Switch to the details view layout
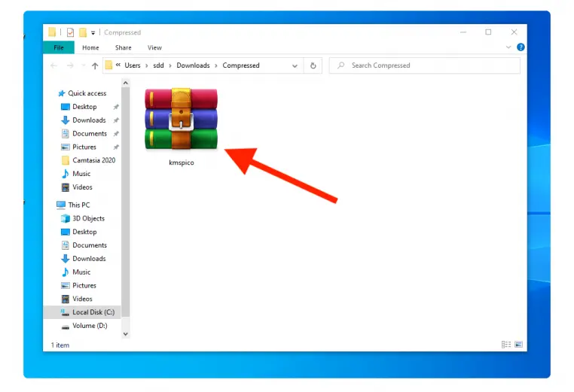Viewport: 574px width, 392px height. tap(505, 345)
